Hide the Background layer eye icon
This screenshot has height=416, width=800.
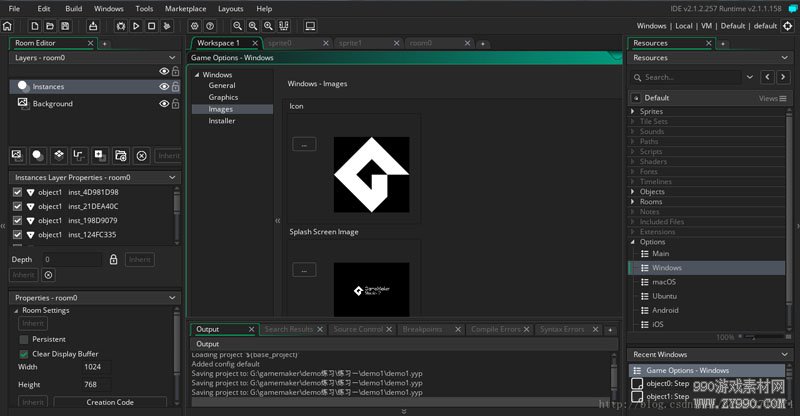click(x=164, y=104)
